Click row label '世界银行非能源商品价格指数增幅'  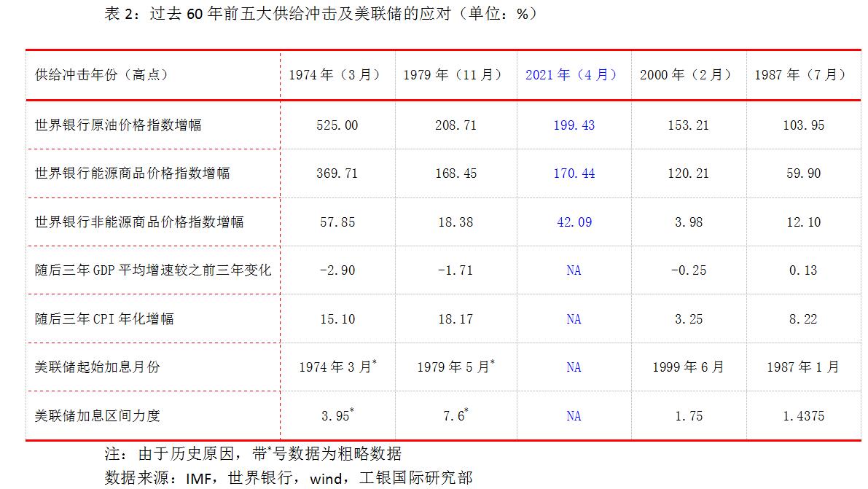pos(139,222)
